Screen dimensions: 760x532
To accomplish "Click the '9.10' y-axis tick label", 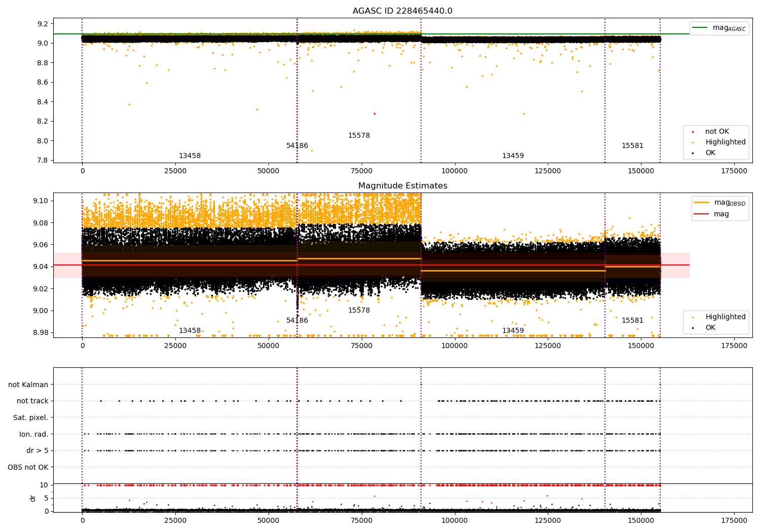I will (41, 201).
